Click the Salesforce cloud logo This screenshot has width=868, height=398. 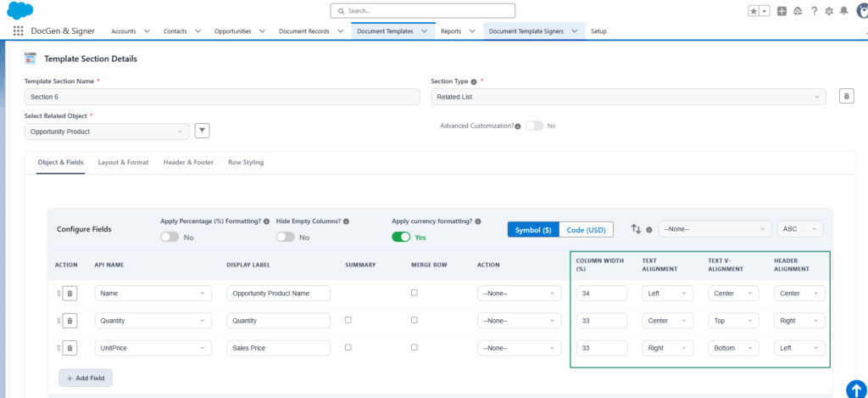click(20, 10)
